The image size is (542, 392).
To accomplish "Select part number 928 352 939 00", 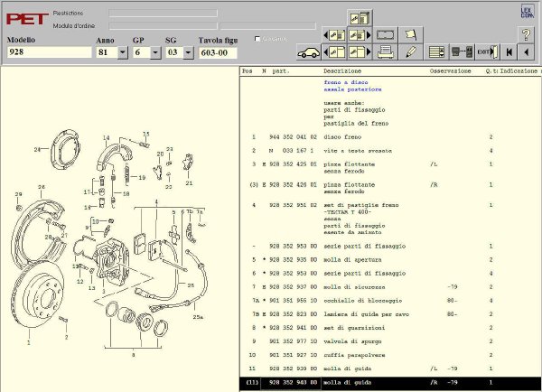I will (293, 369).
